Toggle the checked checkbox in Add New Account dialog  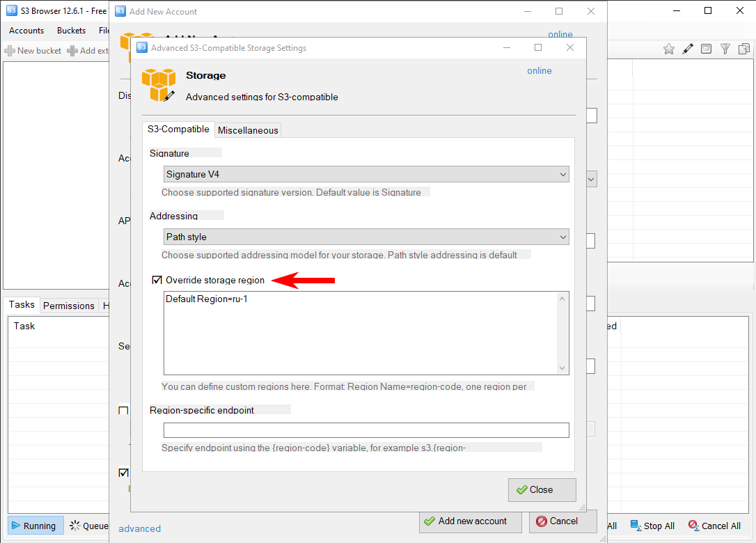123,473
